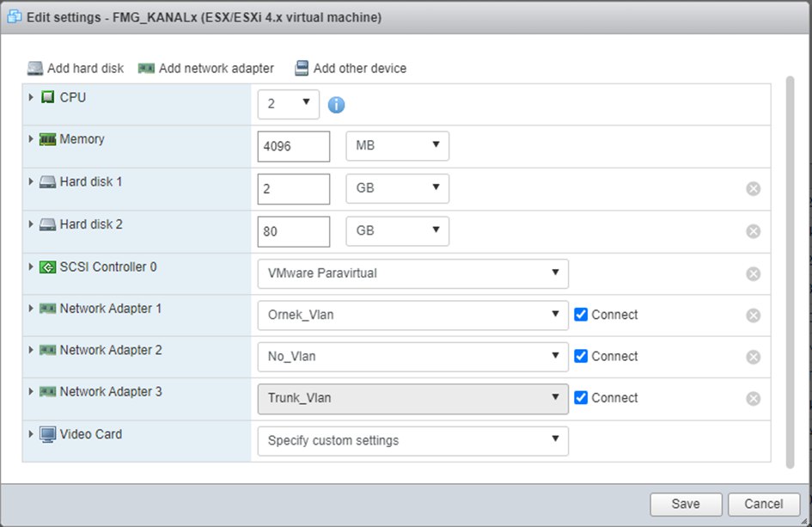Remove Hard disk 1 with its X icon
This screenshot has width=812, height=527.
pyautogui.click(x=754, y=188)
